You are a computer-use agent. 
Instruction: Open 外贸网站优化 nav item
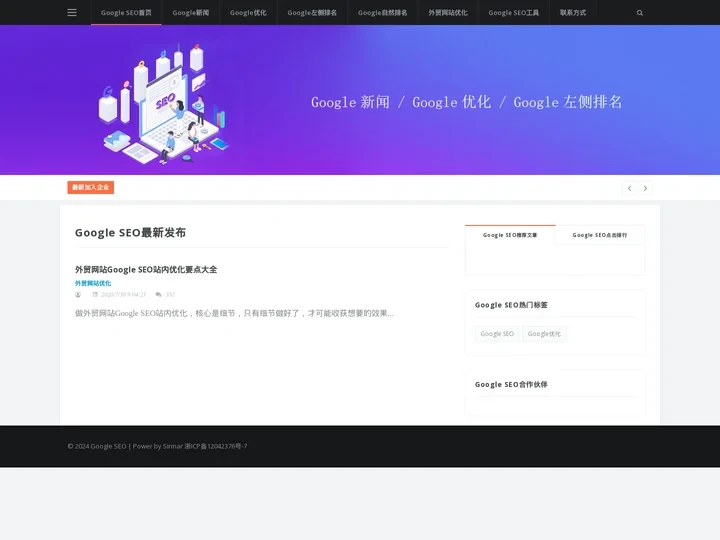pos(448,13)
